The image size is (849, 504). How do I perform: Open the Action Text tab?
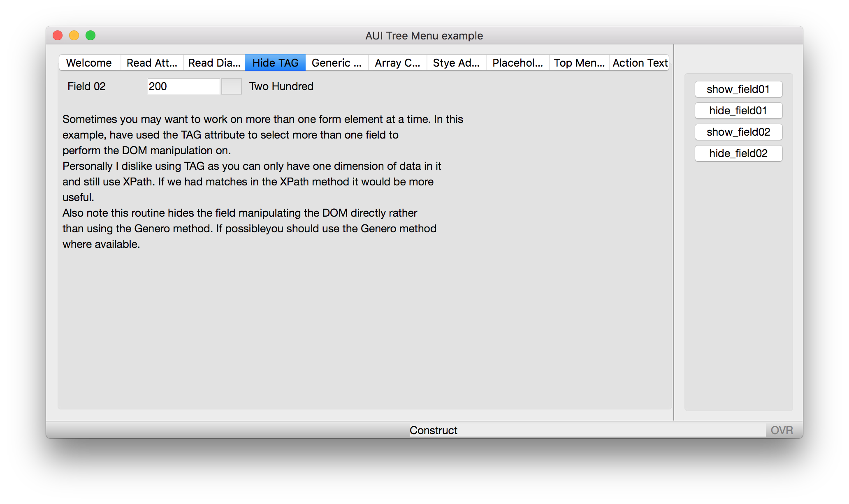click(x=640, y=63)
